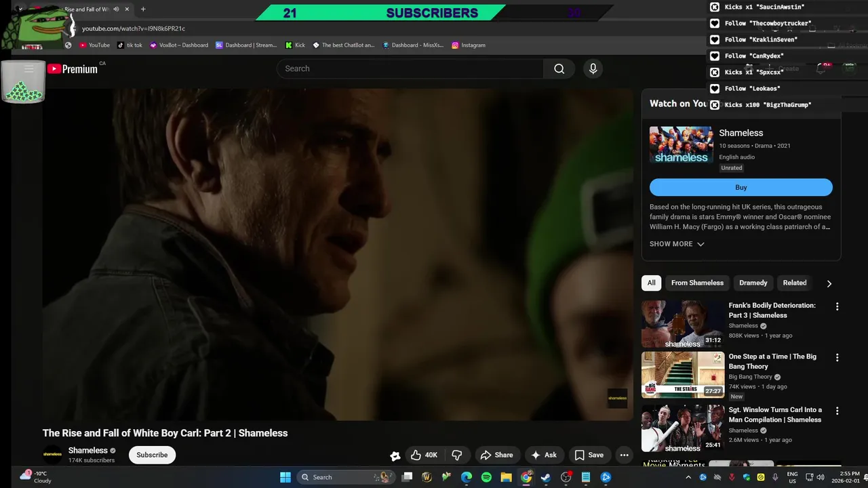Screen dimensions: 868x488
Task: Select the From Shameless chip
Action: [697, 283]
